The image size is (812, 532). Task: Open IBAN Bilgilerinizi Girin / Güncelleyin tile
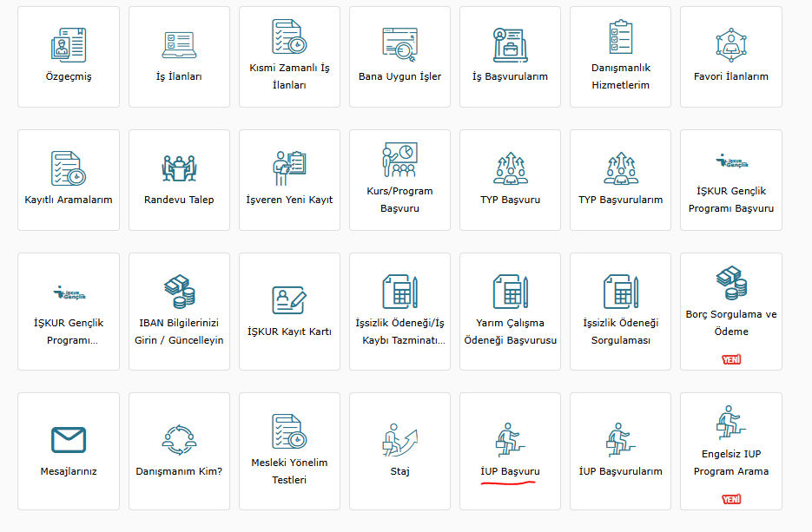click(x=179, y=312)
